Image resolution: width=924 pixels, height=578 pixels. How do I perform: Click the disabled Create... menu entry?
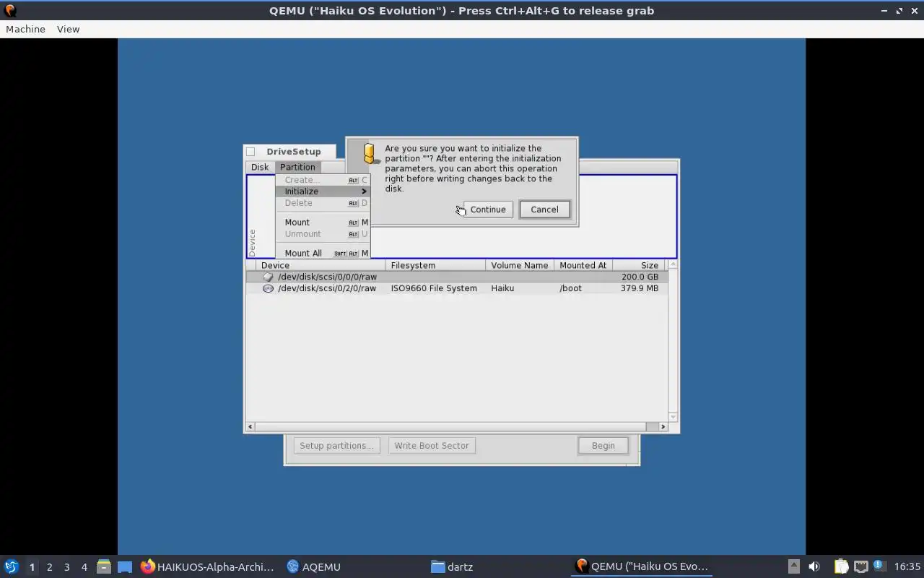pos(323,180)
